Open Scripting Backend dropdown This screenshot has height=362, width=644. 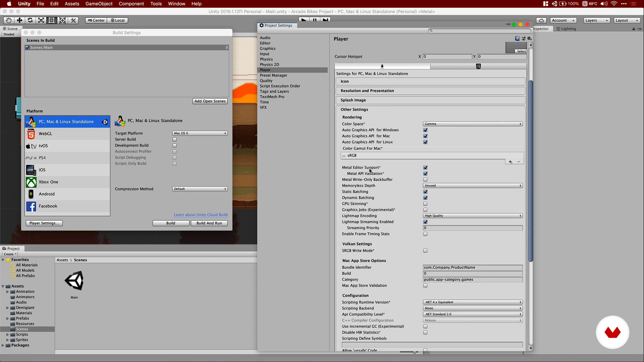473,308
